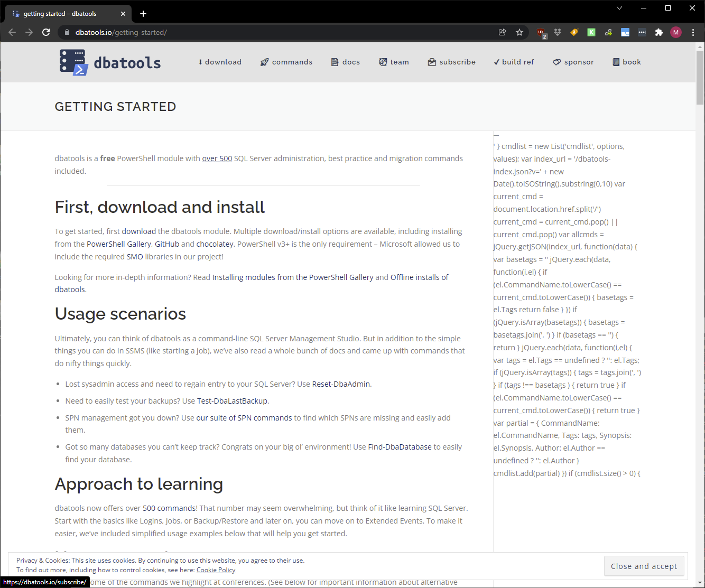Screen dimensions: 705x588
Task: Open Chrome's three-dot menu
Action: pos(694,32)
